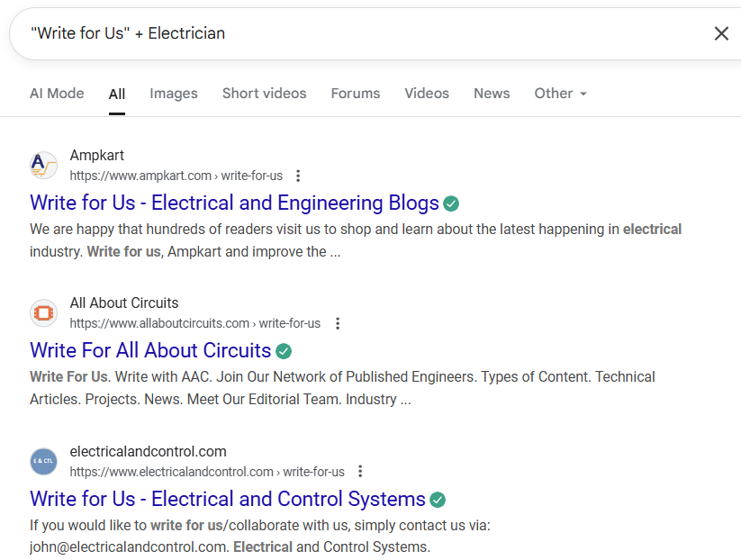
Task: Open three-dot menu for Ampkart result
Action: pos(299,176)
